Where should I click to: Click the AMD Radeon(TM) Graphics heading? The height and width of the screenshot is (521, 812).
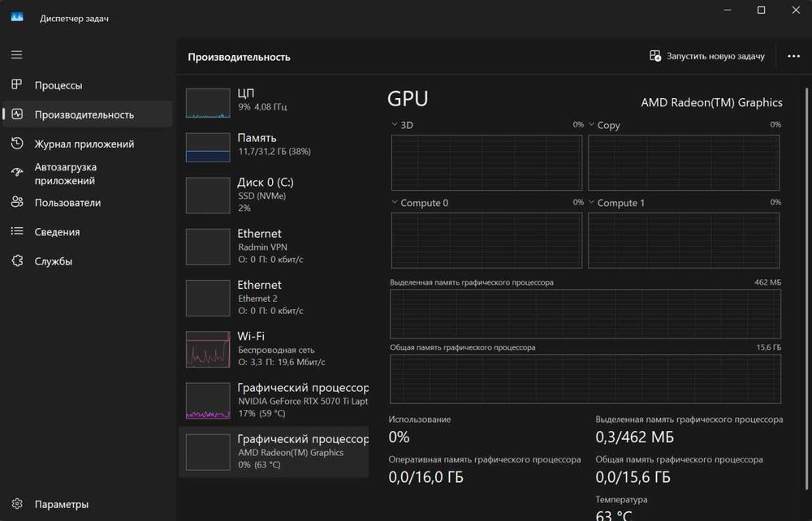tap(711, 102)
